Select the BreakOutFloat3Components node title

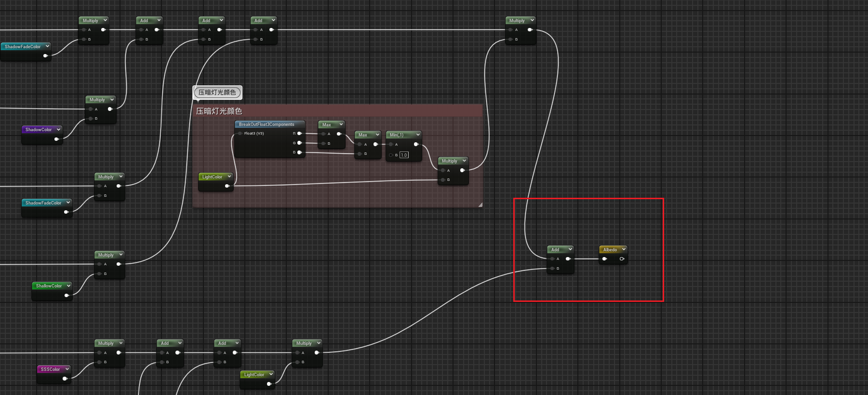pos(266,124)
